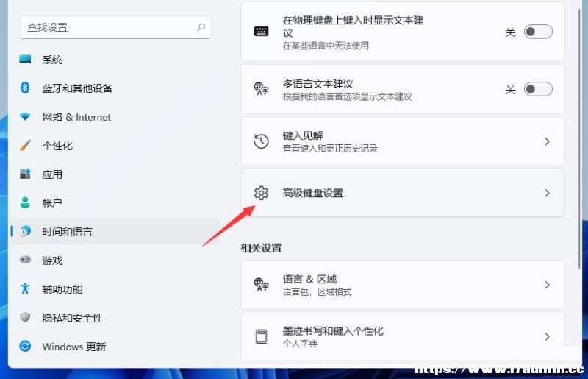Open the 应用 settings page

click(115, 174)
